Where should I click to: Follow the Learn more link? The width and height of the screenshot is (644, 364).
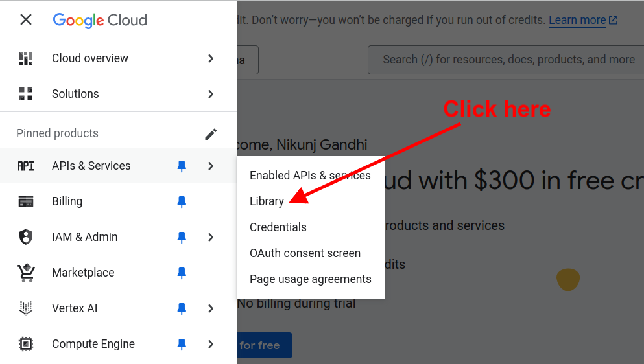tap(577, 20)
